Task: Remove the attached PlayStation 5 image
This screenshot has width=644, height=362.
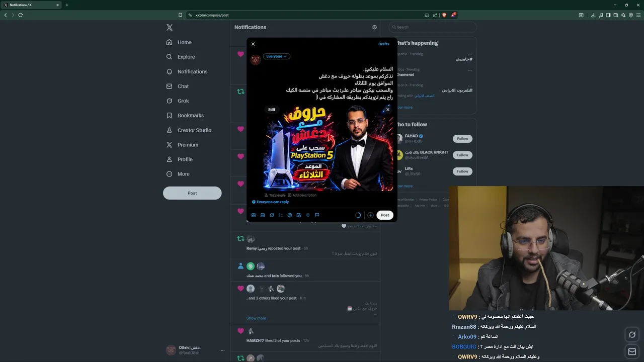Action: (387, 110)
